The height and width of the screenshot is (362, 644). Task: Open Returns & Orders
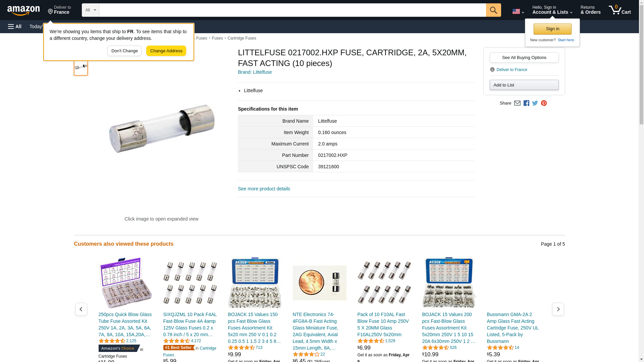click(x=590, y=10)
